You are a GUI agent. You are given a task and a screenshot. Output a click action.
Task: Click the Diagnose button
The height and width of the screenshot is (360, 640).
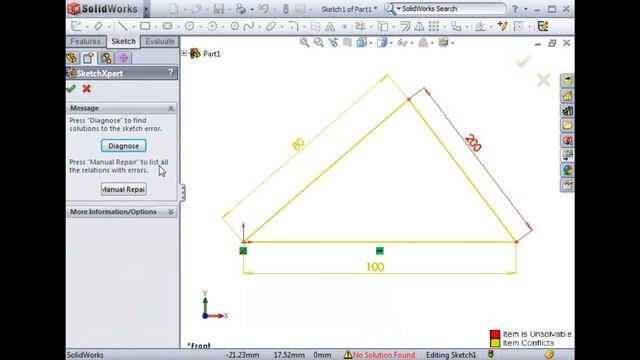[124, 146]
